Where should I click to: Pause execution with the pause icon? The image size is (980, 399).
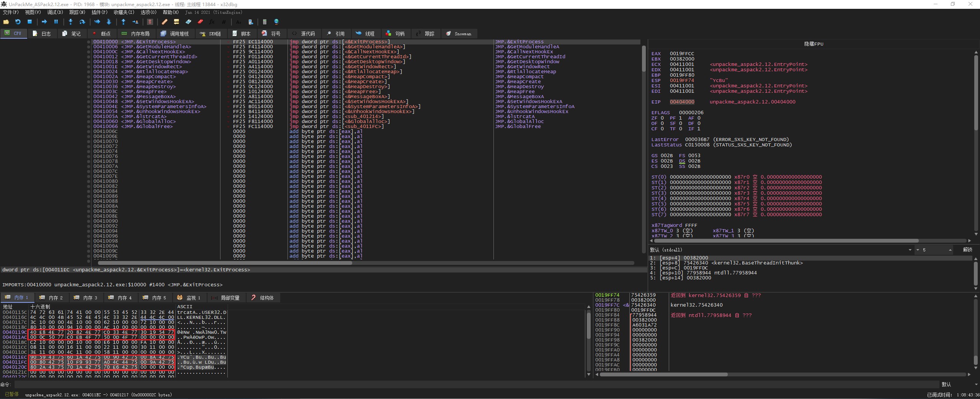coord(56,22)
